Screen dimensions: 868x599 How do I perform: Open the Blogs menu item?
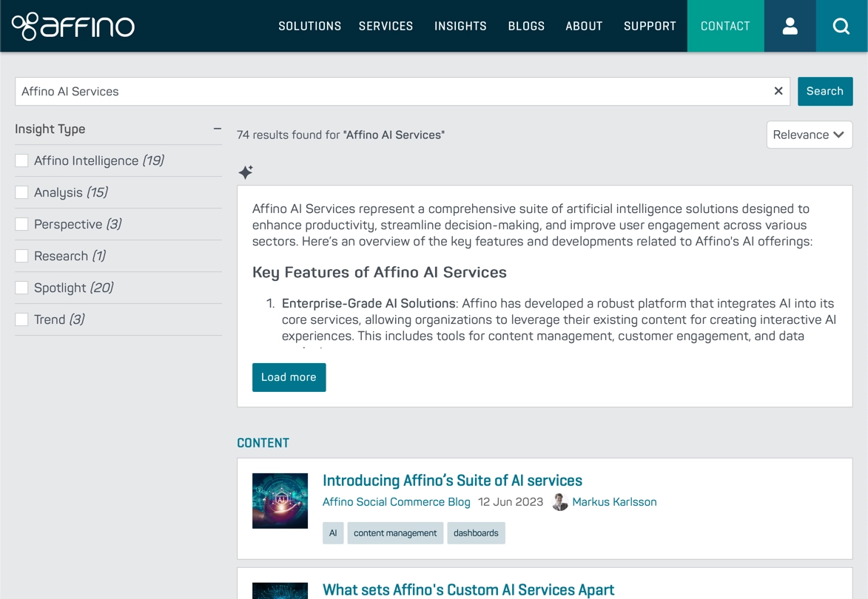coord(526,26)
